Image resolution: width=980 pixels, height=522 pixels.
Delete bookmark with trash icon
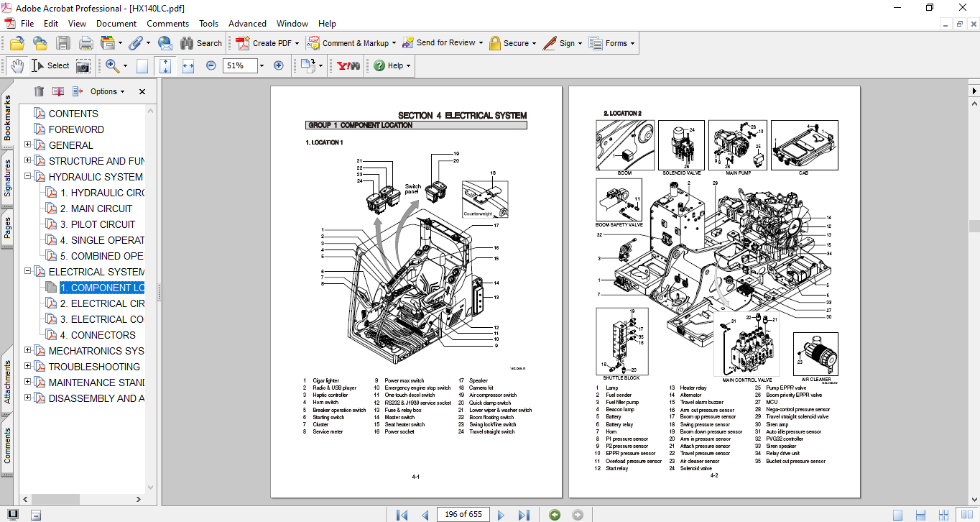(39, 91)
